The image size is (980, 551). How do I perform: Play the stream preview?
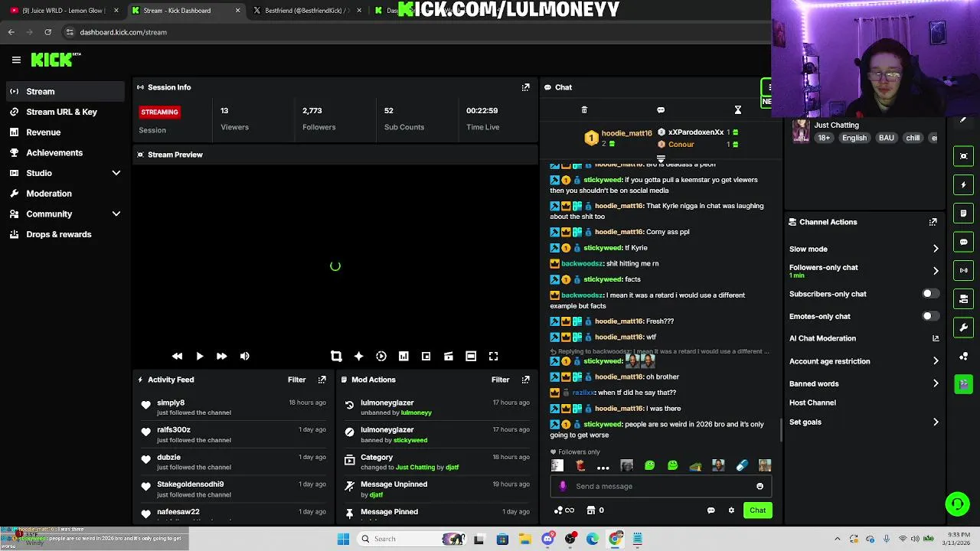tap(199, 356)
